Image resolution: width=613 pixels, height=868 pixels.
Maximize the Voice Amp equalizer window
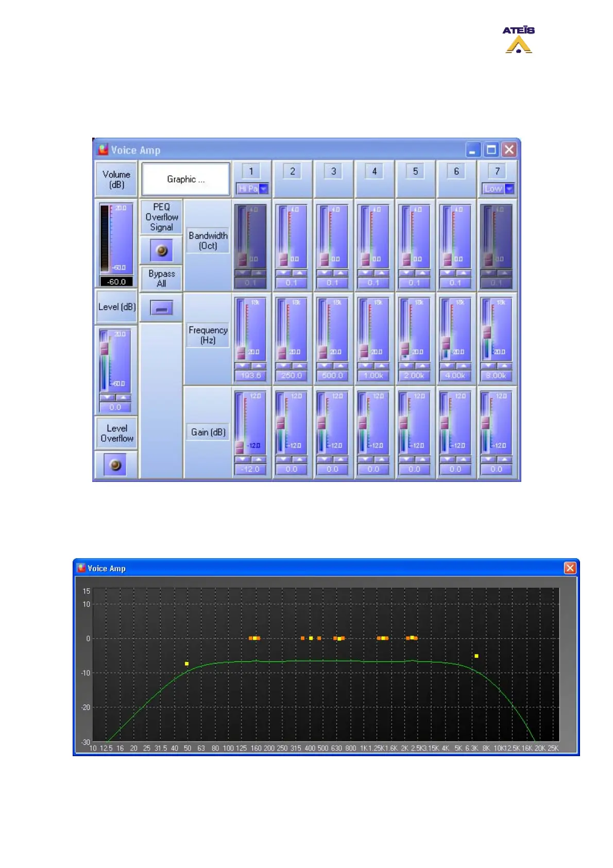[491, 150]
